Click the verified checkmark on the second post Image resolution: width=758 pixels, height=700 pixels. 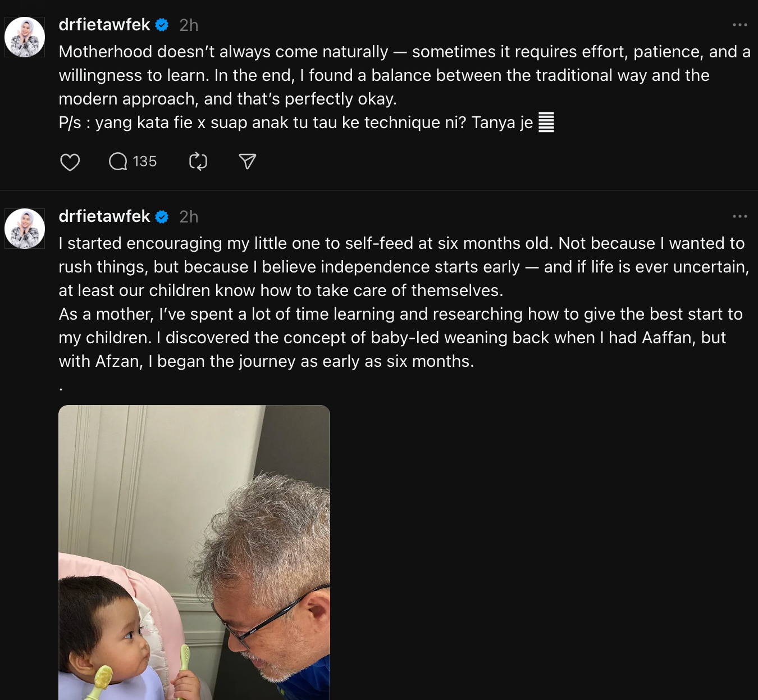click(162, 217)
